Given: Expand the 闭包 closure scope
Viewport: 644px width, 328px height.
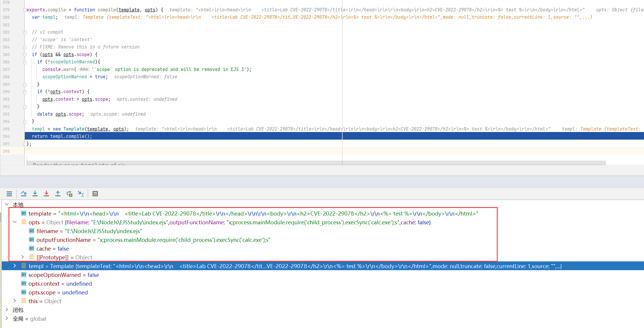Looking at the screenshot, I should [7, 309].
